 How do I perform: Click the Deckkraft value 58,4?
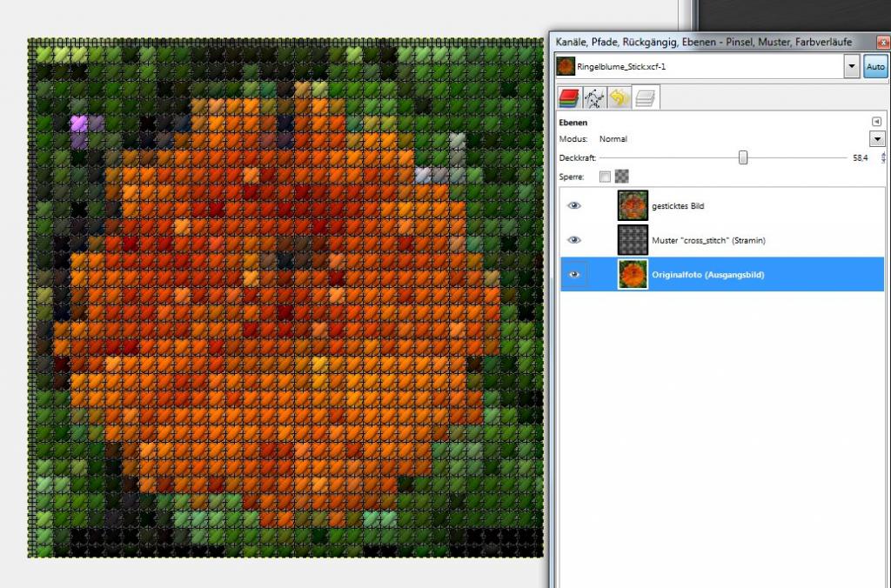click(x=861, y=158)
